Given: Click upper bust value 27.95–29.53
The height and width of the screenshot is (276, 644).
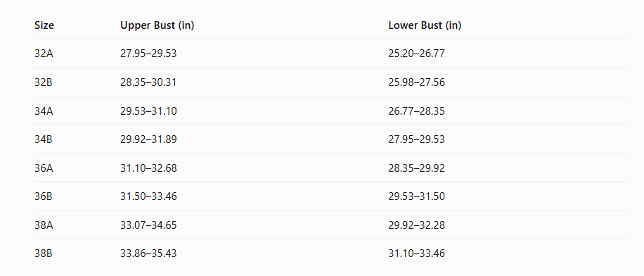Looking at the screenshot, I should point(148,53).
